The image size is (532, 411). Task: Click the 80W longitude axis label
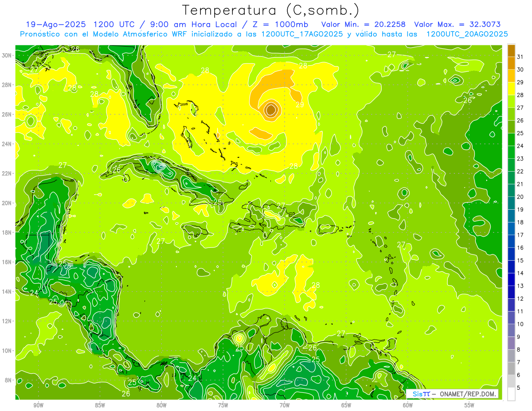tap(162, 405)
